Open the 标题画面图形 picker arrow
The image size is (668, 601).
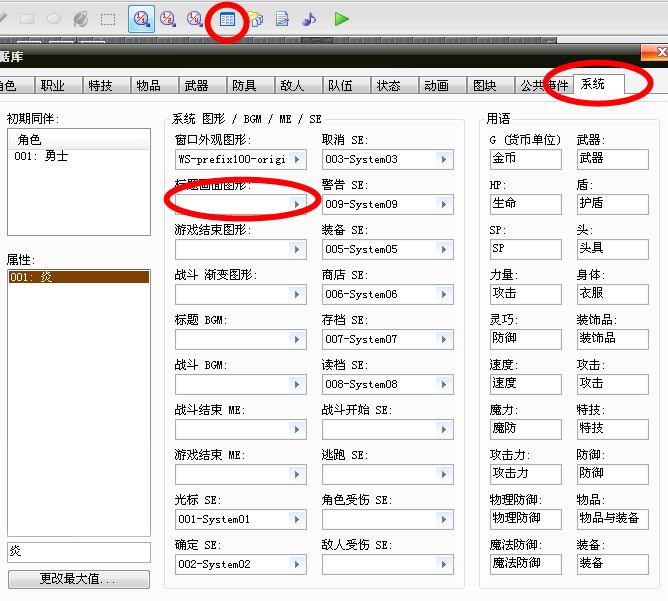pos(297,204)
